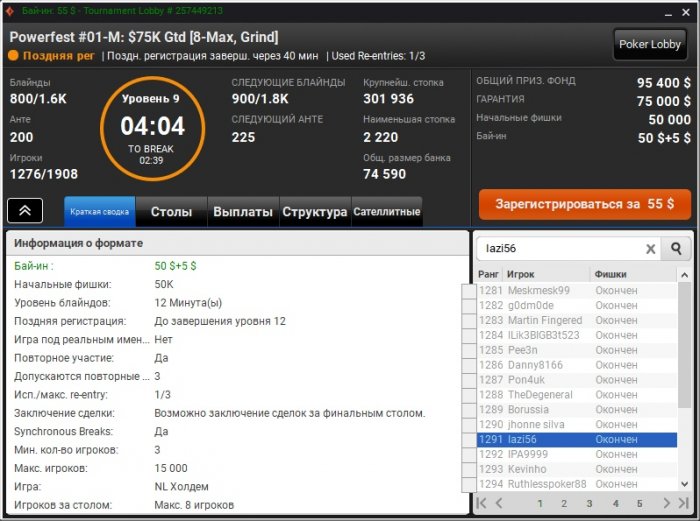The height and width of the screenshot is (521, 700).
Task: Select player row Ruthlesspoker88
Action: [577, 484]
